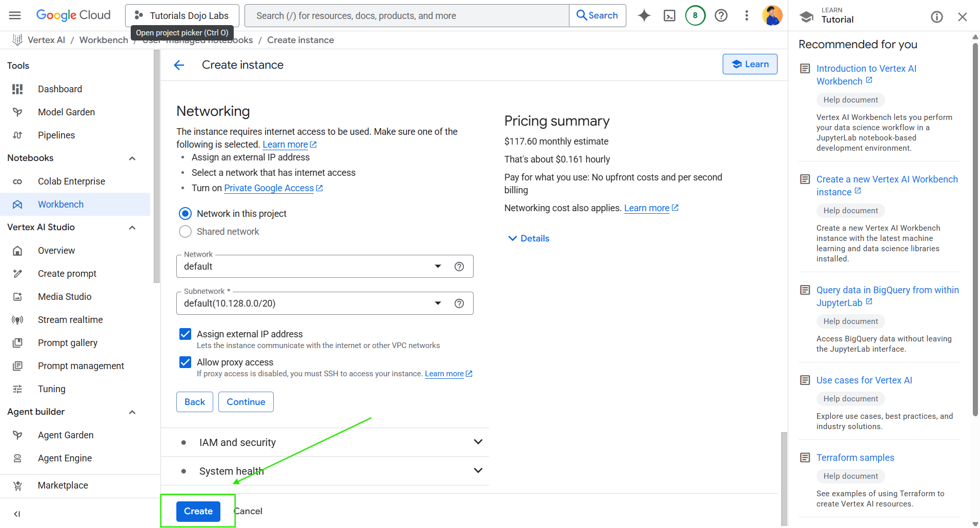Select the Shared network radio button
The height and width of the screenshot is (528, 980).
pyautogui.click(x=185, y=232)
